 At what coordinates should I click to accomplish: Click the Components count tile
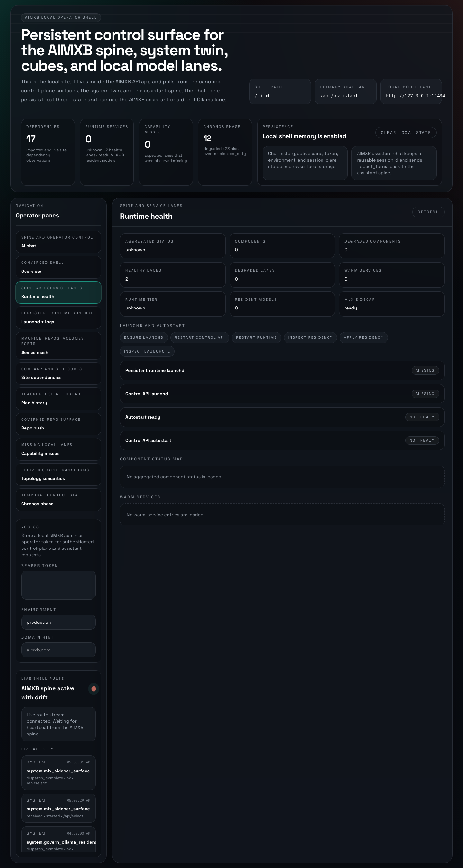click(x=282, y=246)
